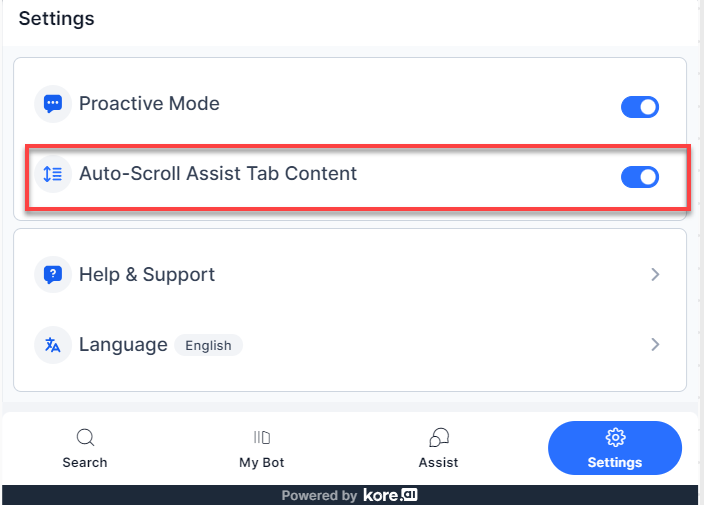The width and height of the screenshot is (704, 505).
Task: Open the Assist tab label
Action: (x=438, y=462)
